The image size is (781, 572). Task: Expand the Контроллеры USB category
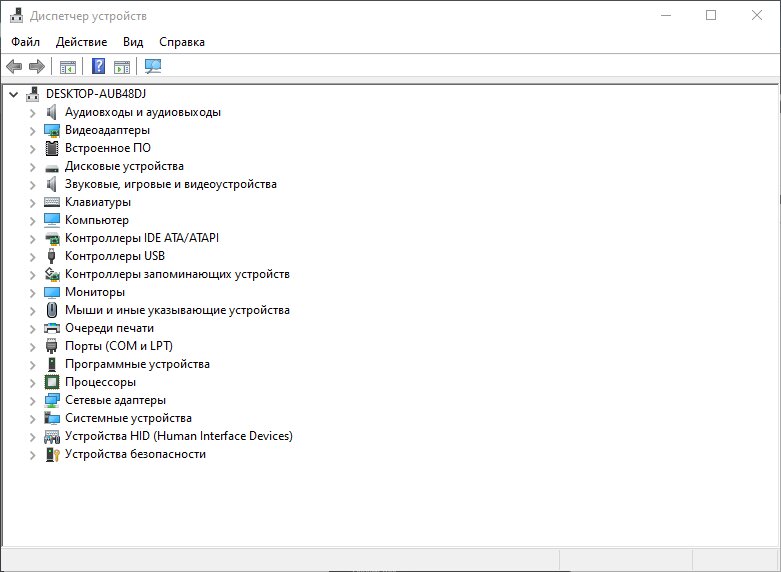(32, 256)
